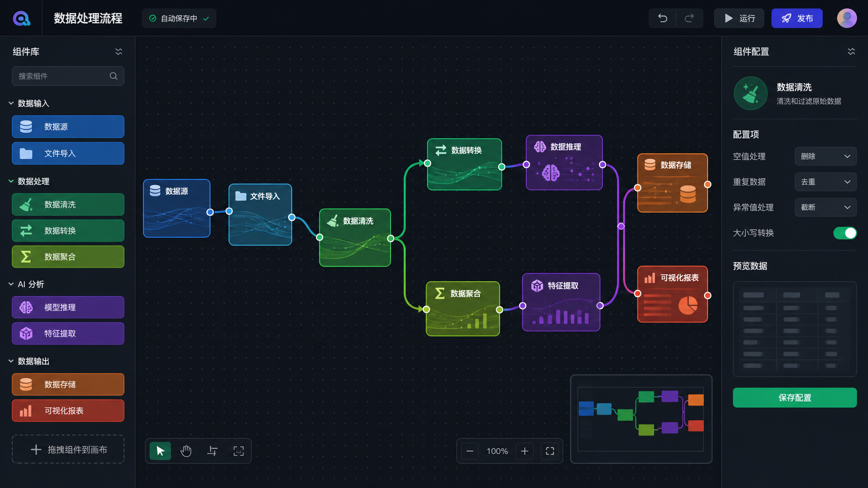Click chart icon on 可视化报表 canvas node

tap(650, 278)
